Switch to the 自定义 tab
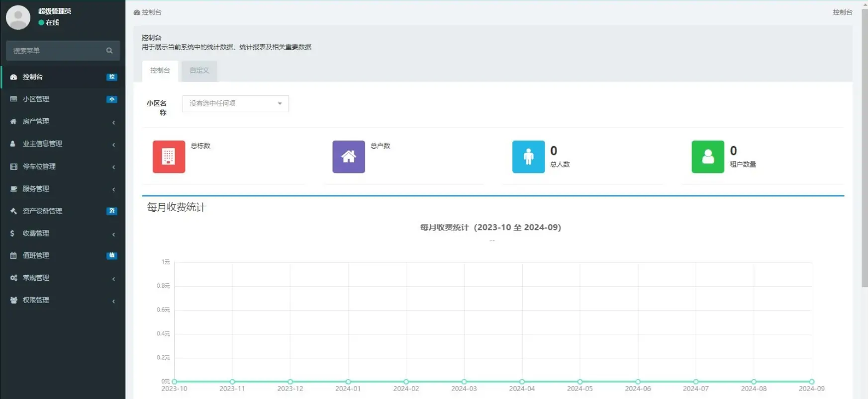Screen dimensions: 868x399 pyautogui.click(x=199, y=71)
